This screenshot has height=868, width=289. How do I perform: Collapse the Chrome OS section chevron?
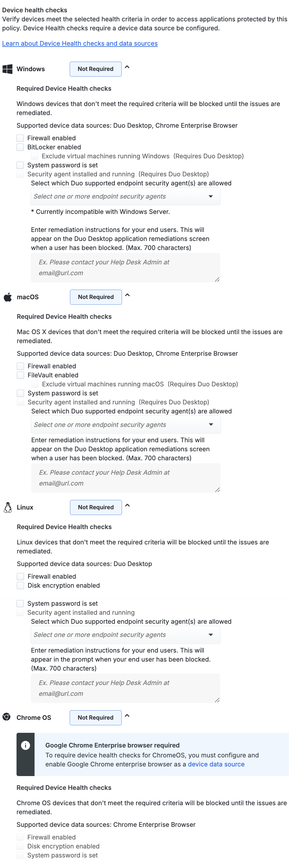click(x=127, y=716)
